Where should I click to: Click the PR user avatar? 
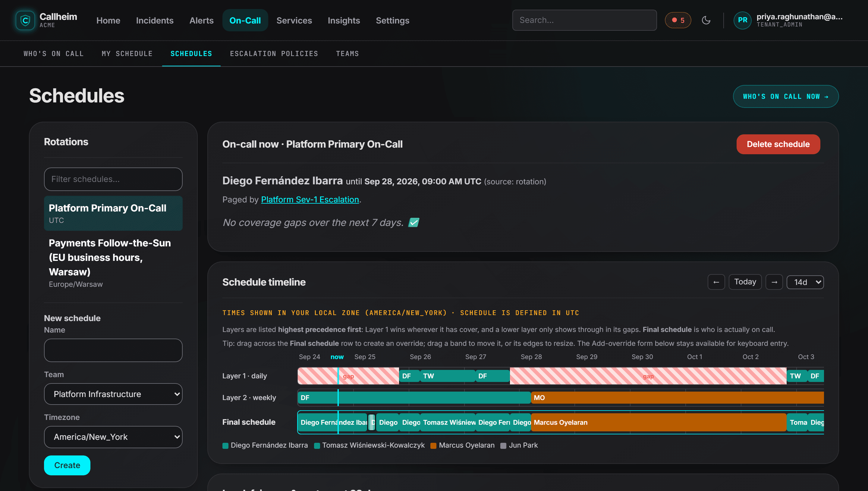(742, 20)
